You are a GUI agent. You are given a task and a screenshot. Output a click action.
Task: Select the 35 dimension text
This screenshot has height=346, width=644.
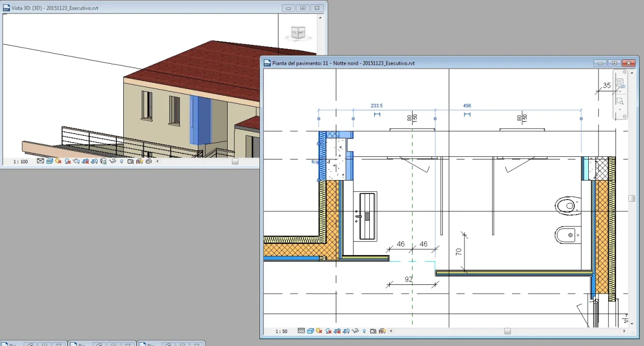point(607,85)
